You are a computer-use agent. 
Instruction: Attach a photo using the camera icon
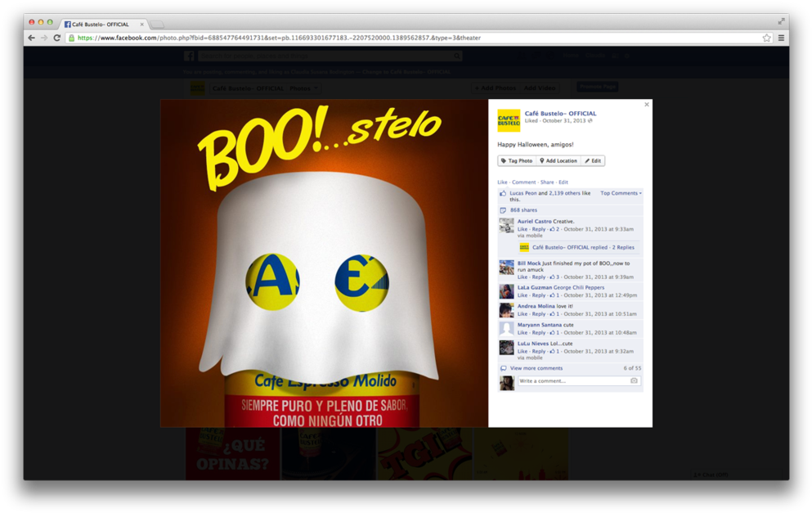[634, 381]
